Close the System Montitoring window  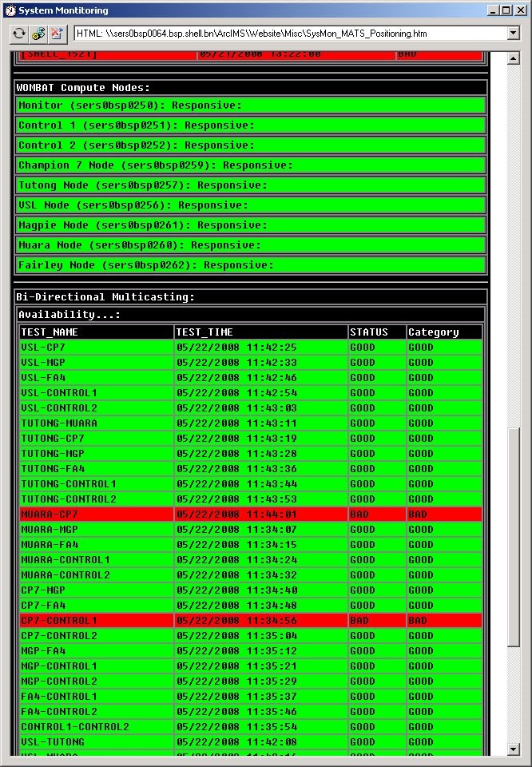pos(520,10)
